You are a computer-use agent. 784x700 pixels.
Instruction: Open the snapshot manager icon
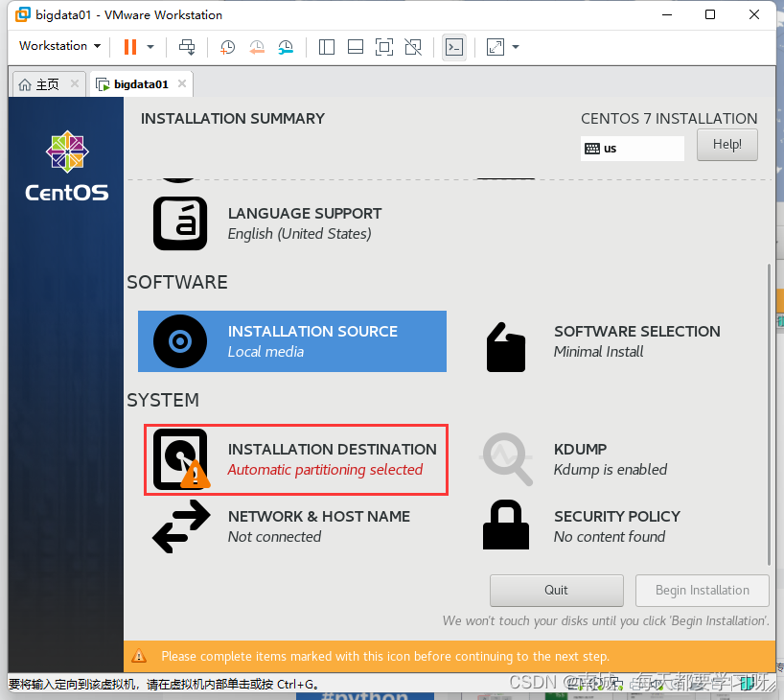pos(286,48)
